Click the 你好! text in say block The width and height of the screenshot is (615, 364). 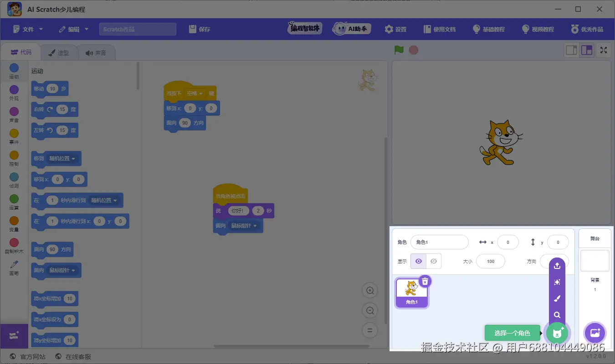239,211
